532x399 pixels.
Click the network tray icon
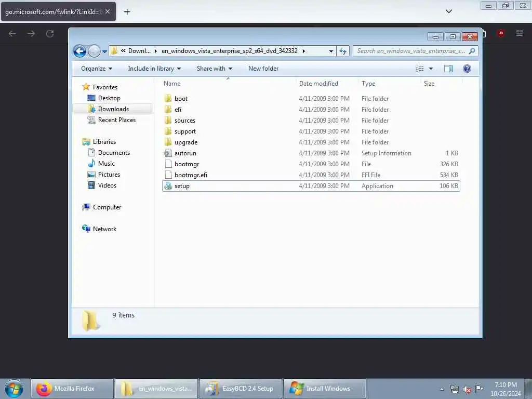pyautogui.click(x=454, y=389)
